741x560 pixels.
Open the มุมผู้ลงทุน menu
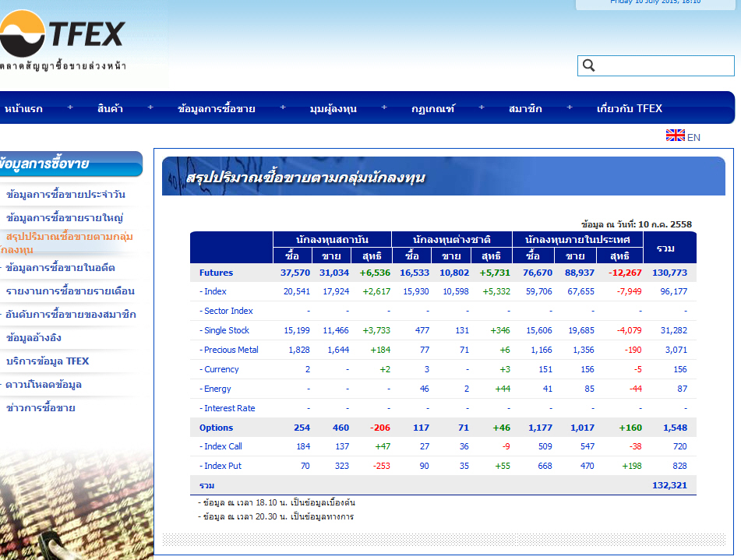coord(333,109)
